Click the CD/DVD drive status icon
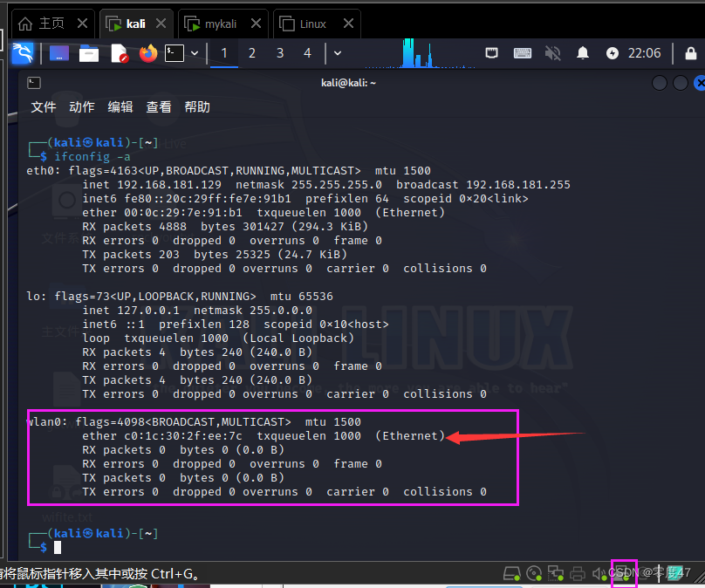The image size is (705, 588). [x=534, y=573]
